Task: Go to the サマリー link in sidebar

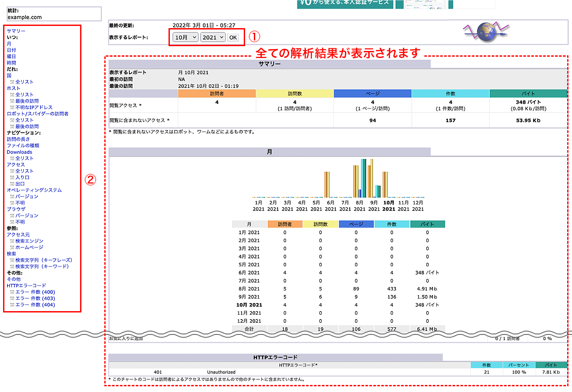Action: coord(16,31)
